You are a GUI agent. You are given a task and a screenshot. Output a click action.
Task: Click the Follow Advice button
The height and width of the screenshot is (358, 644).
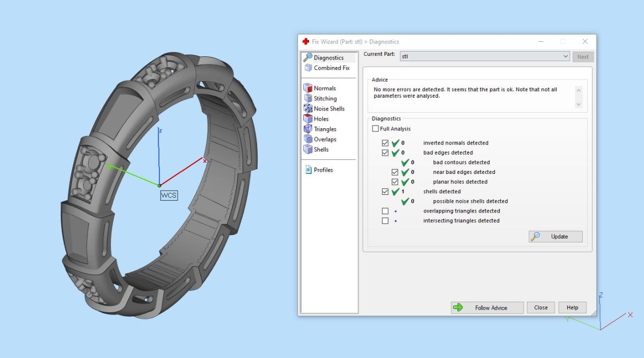(487, 308)
